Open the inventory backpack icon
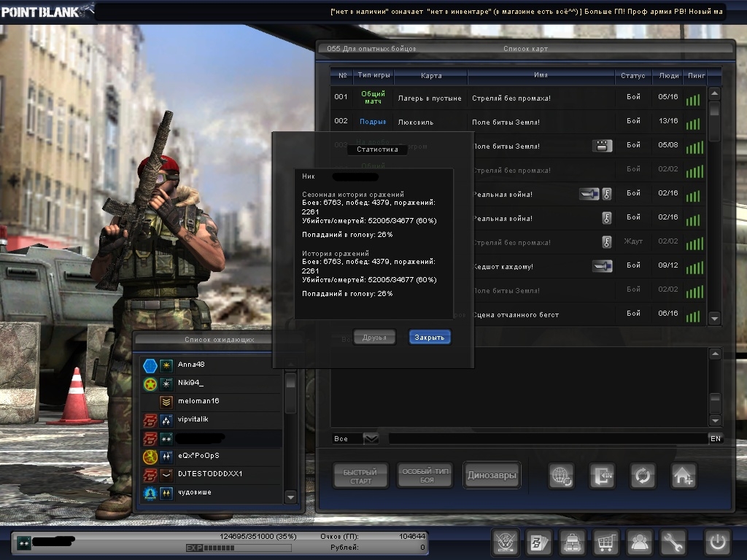 click(571, 542)
